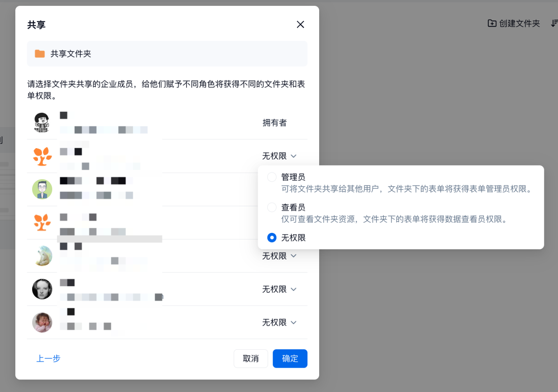
Task: Open 无权限 dropdown for baby avatar member
Action: tap(279, 323)
